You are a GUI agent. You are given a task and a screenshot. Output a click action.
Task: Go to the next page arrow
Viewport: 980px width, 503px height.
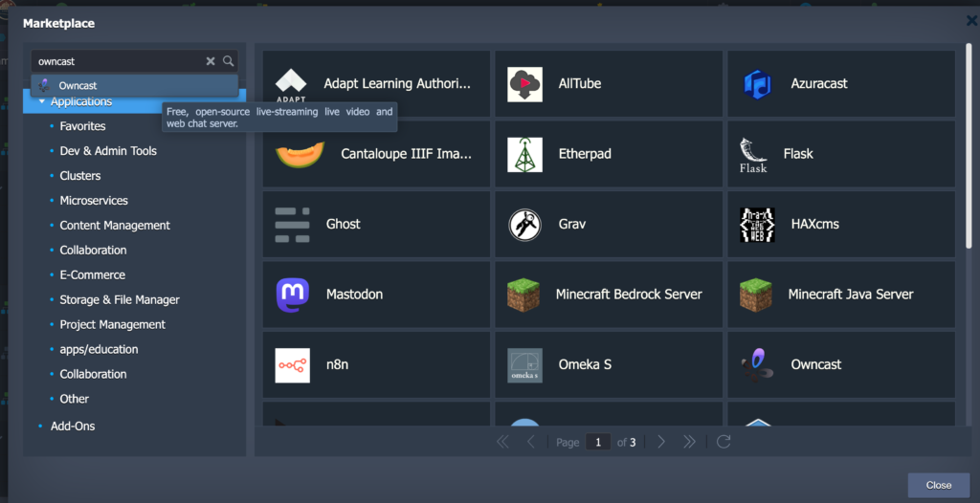click(x=661, y=442)
